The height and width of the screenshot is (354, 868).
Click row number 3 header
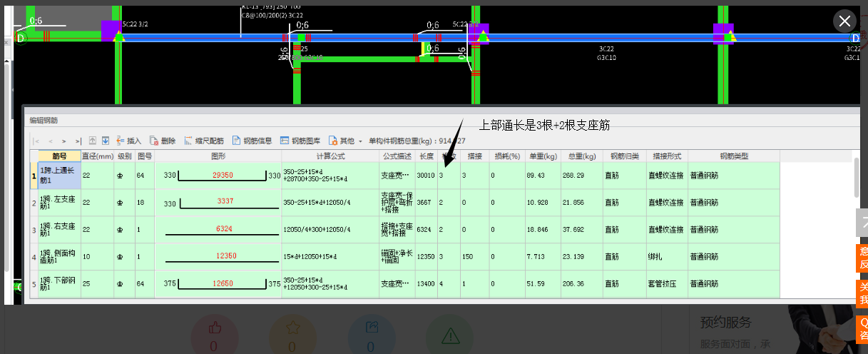(x=34, y=230)
